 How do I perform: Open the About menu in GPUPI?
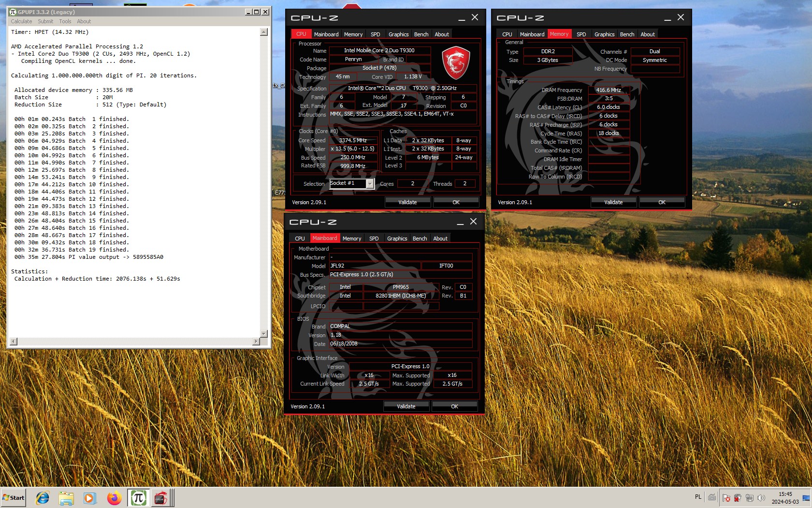(x=84, y=21)
